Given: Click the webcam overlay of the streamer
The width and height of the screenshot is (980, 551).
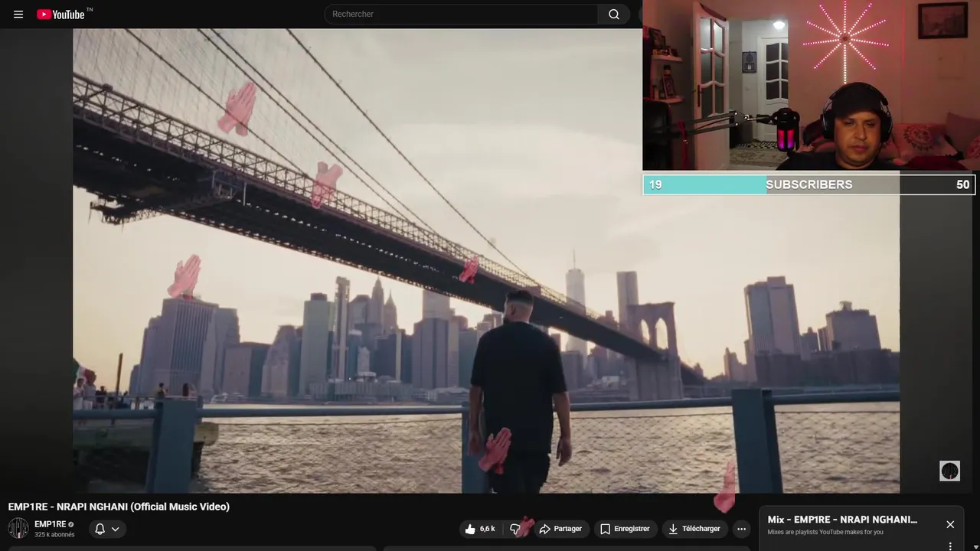Looking at the screenshot, I should (x=811, y=85).
